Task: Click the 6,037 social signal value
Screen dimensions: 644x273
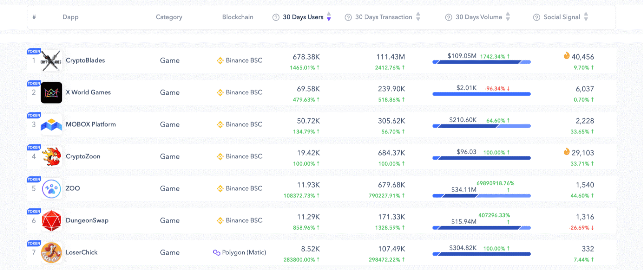Action: (585, 89)
